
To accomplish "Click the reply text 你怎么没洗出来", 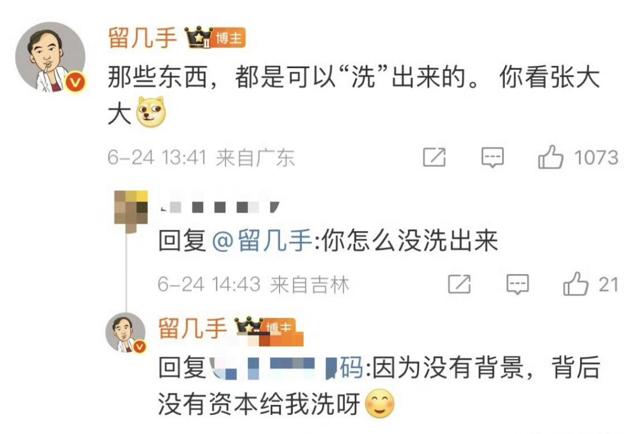I will coord(410,240).
